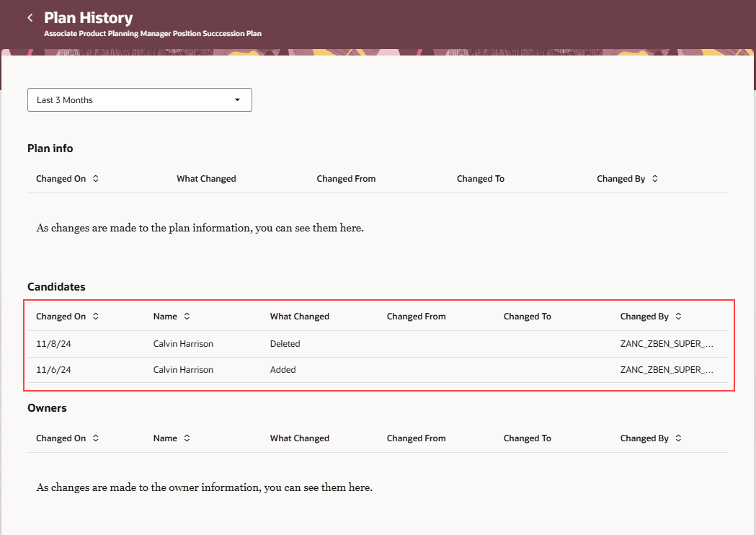
Task: Click the Changed From header in Candidates
Action: click(x=416, y=316)
